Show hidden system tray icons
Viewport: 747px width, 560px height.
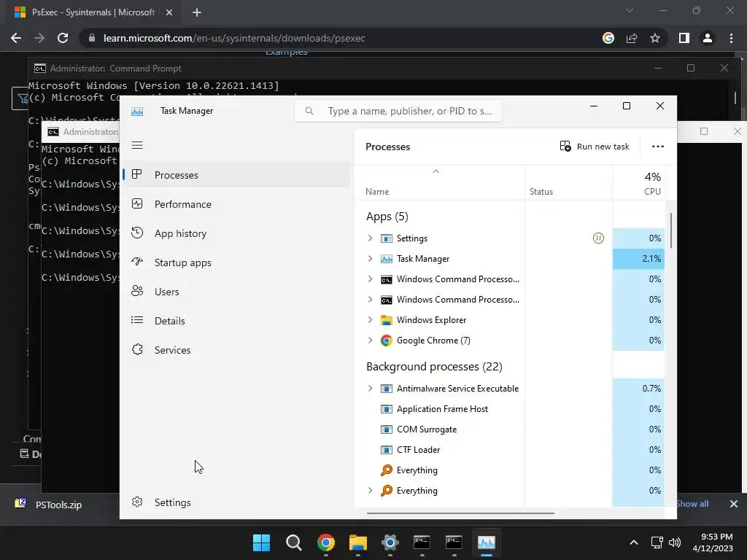[x=634, y=542]
